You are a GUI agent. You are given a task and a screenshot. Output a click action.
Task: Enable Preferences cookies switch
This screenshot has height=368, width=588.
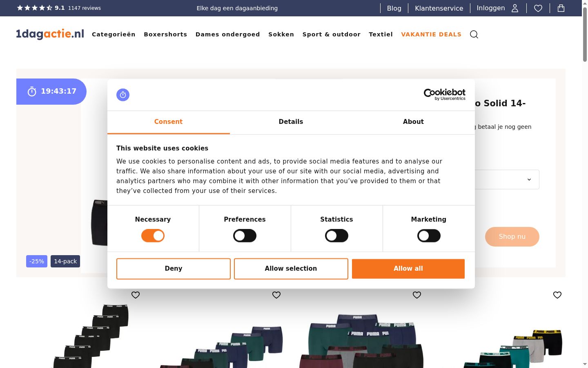pos(245,236)
